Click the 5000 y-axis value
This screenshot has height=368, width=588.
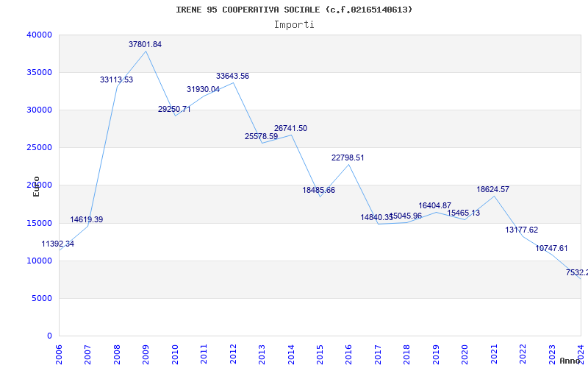(x=42, y=299)
